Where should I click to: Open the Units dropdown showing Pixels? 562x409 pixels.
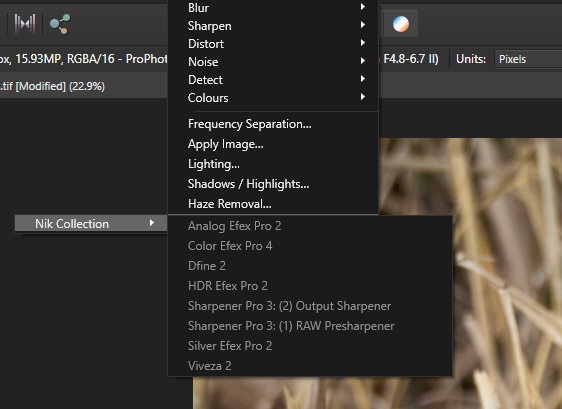(x=528, y=59)
